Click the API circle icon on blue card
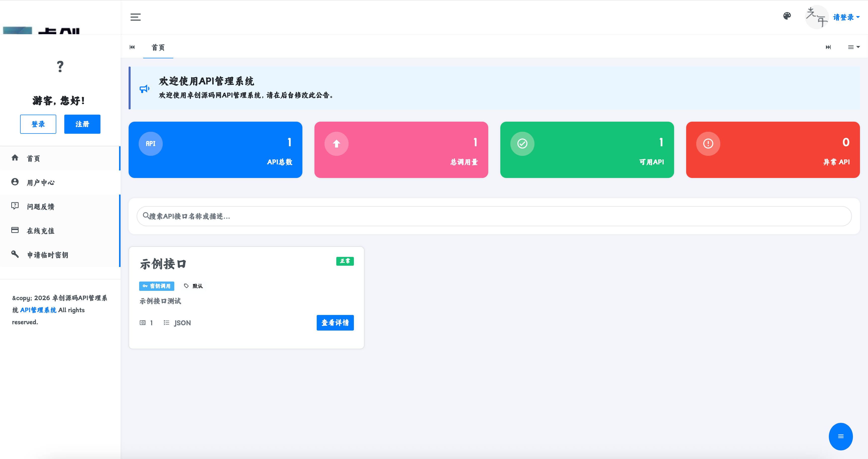 (151, 144)
